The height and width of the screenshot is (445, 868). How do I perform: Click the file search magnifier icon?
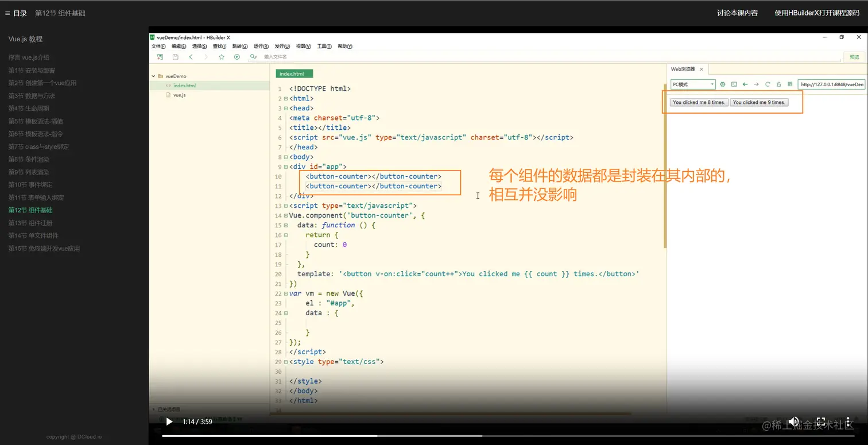[253, 57]
